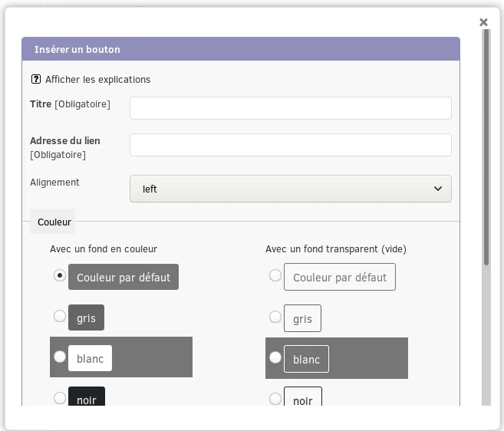504x431 pixels.
Task: Click the Alignement dropdown chevron arrow
Action: [x=438, y=189]
